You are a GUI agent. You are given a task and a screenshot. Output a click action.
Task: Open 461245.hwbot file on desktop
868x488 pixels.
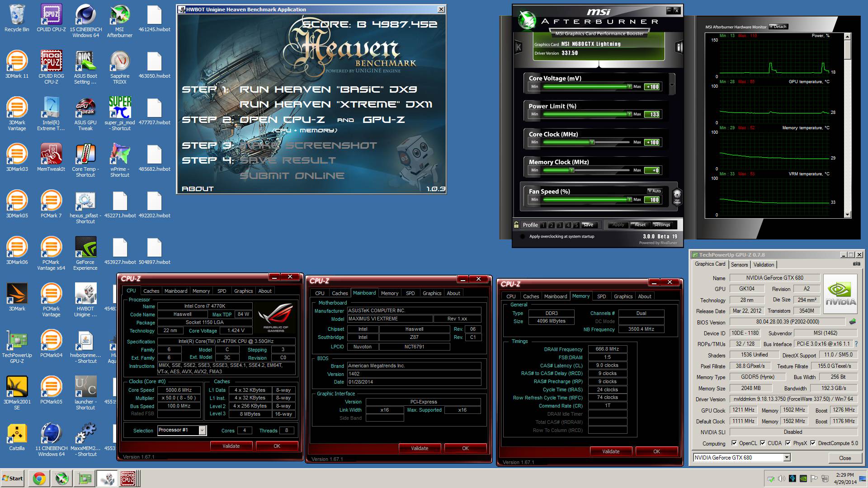154,18
